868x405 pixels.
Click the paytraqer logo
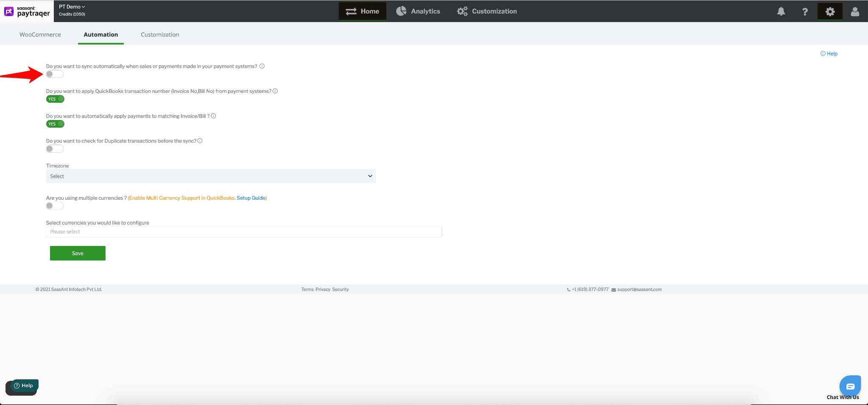(x=27, y=11)
